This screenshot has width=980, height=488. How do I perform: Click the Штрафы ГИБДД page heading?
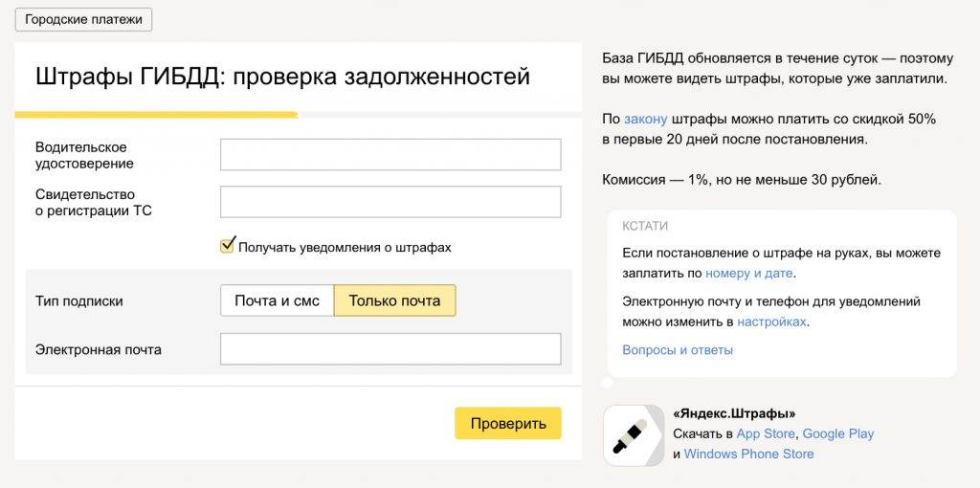(282, 77)
